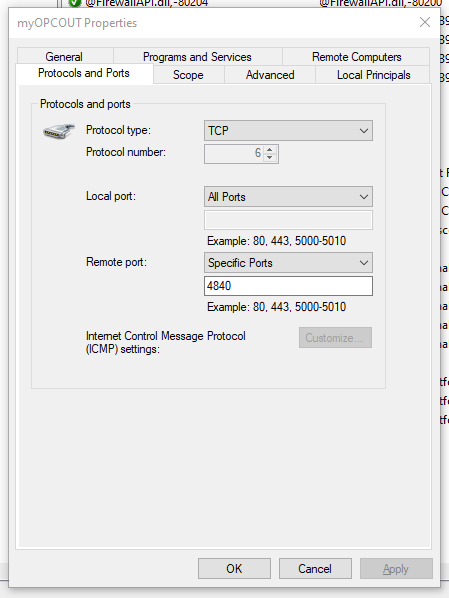Select the Scope tab

[188, 75]
